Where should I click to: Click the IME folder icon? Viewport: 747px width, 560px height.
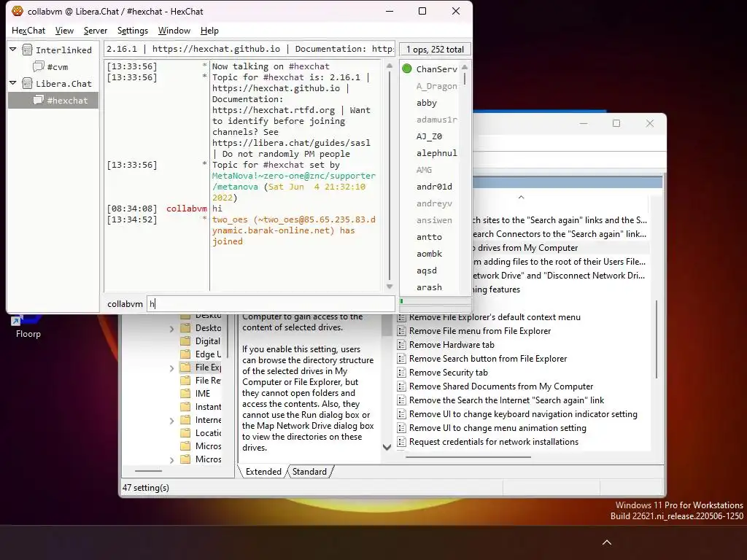185,393
